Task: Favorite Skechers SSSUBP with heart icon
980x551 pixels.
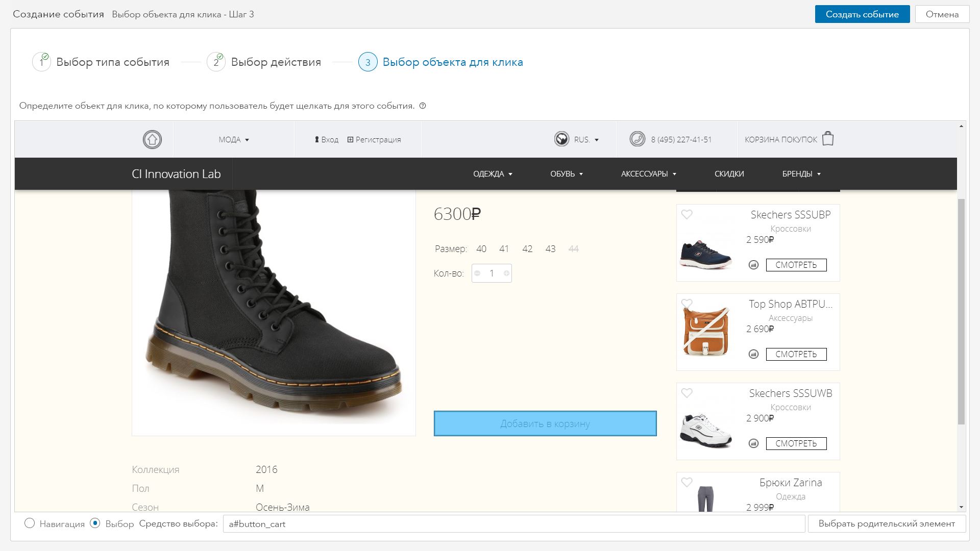Action: [687, 215]
